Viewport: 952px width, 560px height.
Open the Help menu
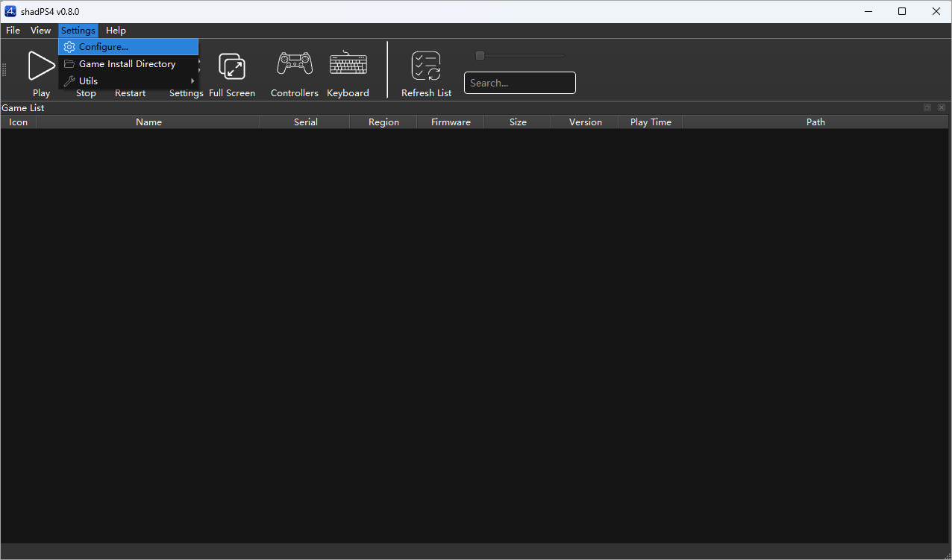116,31
